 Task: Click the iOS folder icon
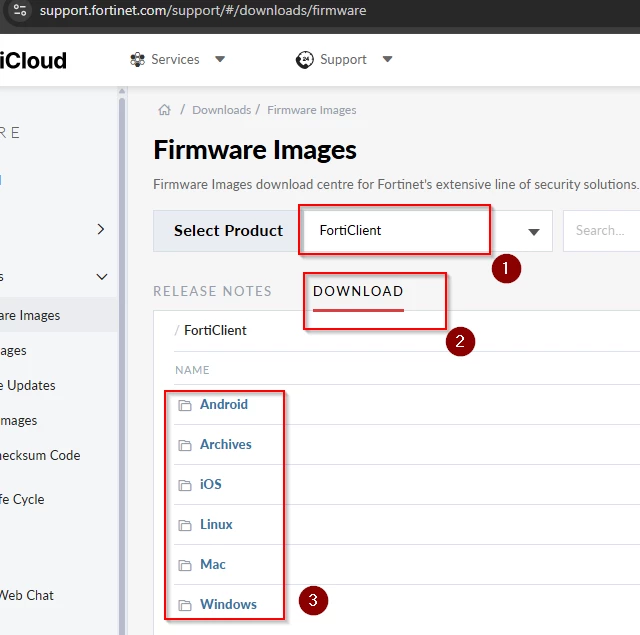pyautogui.click(x=185, y=485)
